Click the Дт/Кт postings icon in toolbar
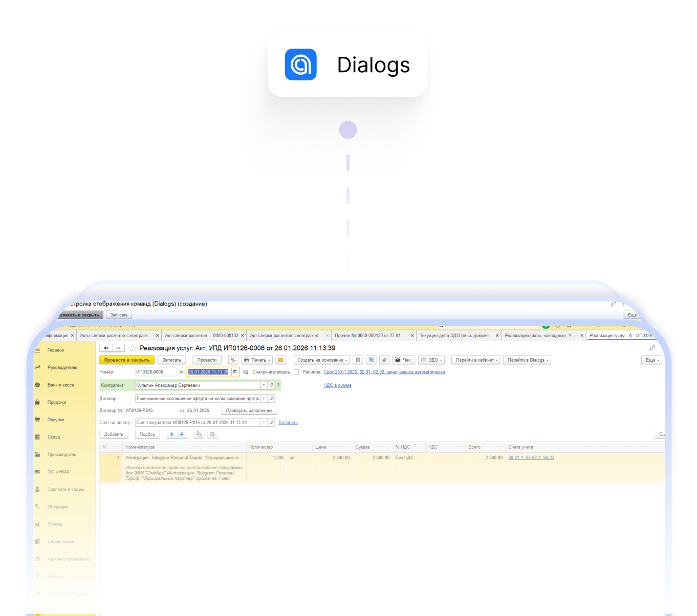 [x=233, y=360]
